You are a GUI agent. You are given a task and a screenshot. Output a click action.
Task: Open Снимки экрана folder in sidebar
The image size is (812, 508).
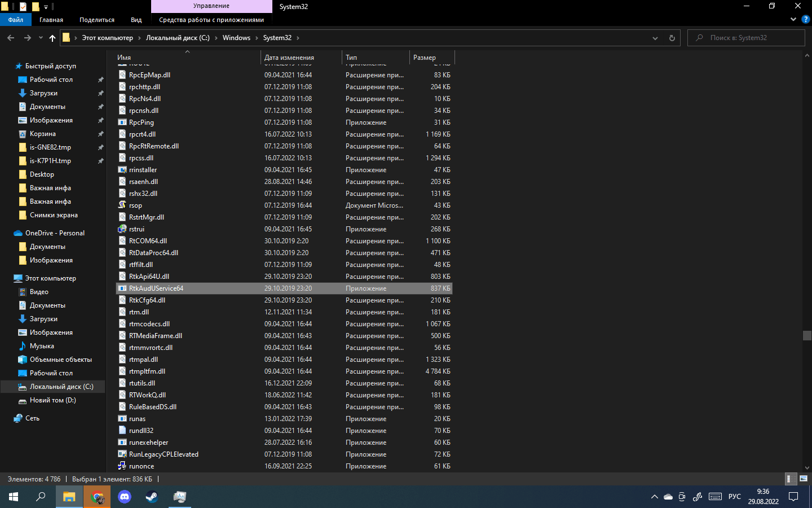(x=54, y=215)
